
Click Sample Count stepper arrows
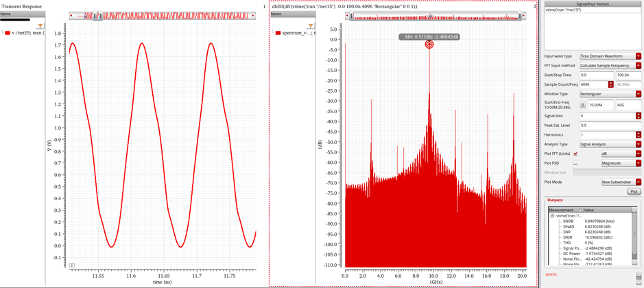pos(610,84)
